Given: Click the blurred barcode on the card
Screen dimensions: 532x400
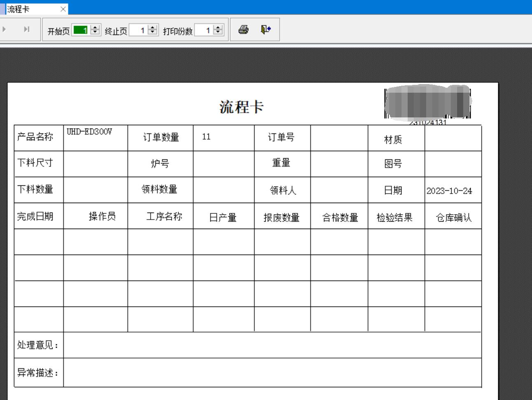Looking at the screenshot, I should click(427, 103).
